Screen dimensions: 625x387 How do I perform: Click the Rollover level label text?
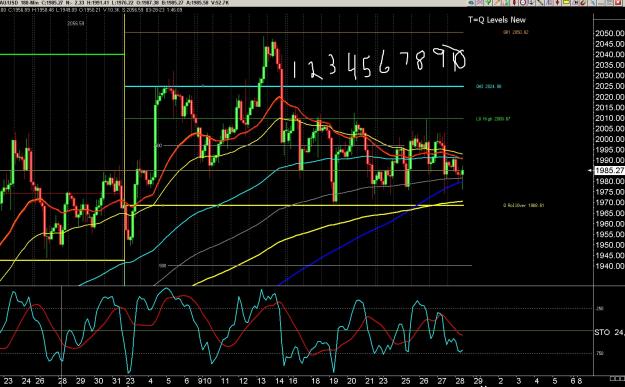(523, 205)
